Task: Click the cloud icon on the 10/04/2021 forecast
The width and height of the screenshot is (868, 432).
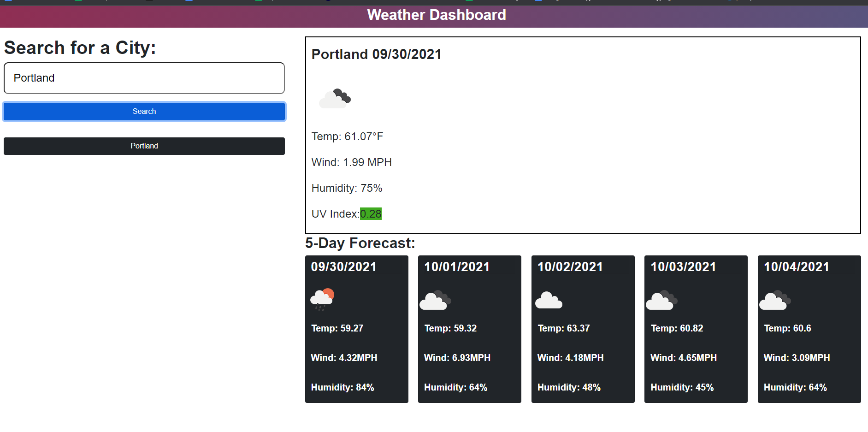Action: [775, 300]
